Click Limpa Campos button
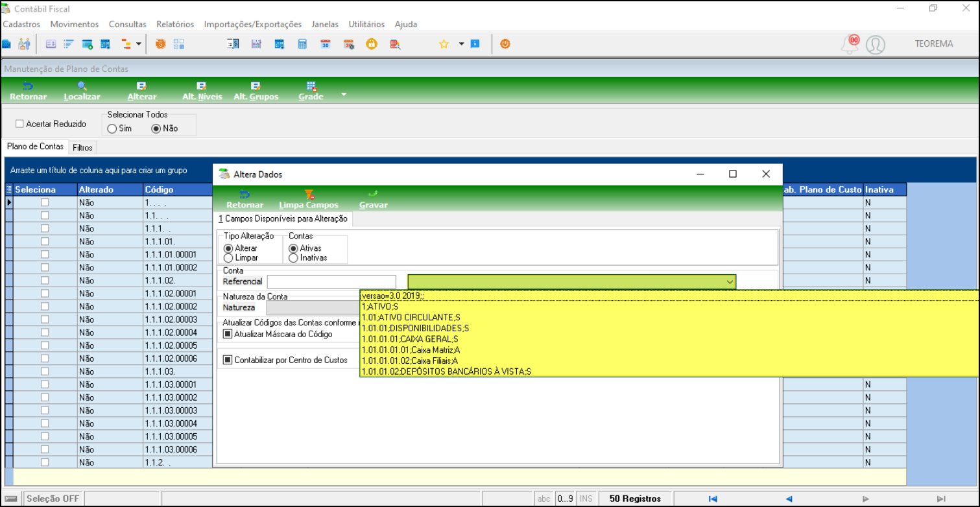Screen dimensions: 980x507 pos(309,199)
